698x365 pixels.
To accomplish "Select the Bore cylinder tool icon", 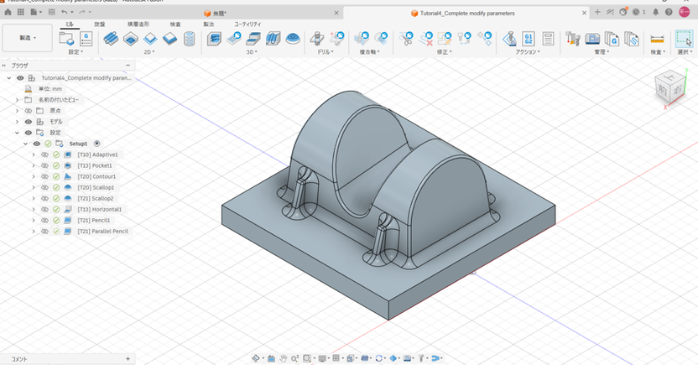I will point(189,39).
